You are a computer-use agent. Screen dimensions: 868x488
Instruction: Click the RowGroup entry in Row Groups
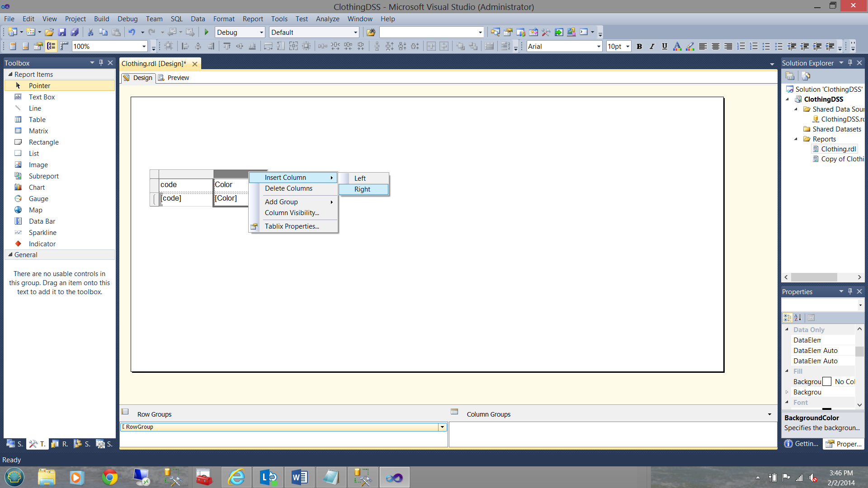[x=140, y=427]
